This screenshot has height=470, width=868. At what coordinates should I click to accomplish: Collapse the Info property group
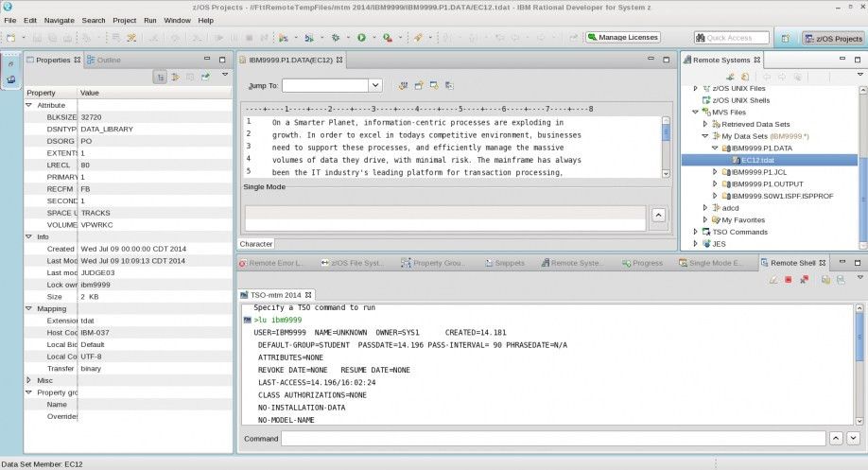(28, 236)
